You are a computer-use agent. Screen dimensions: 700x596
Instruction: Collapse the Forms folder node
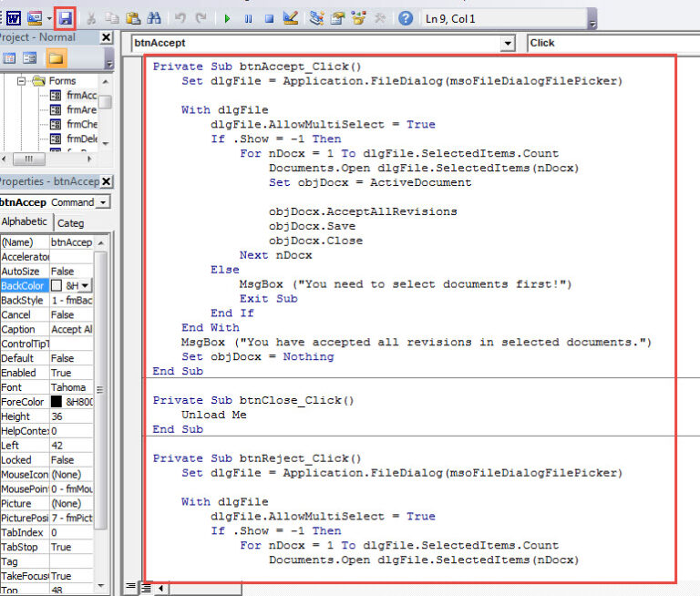(x=21, y=81)
